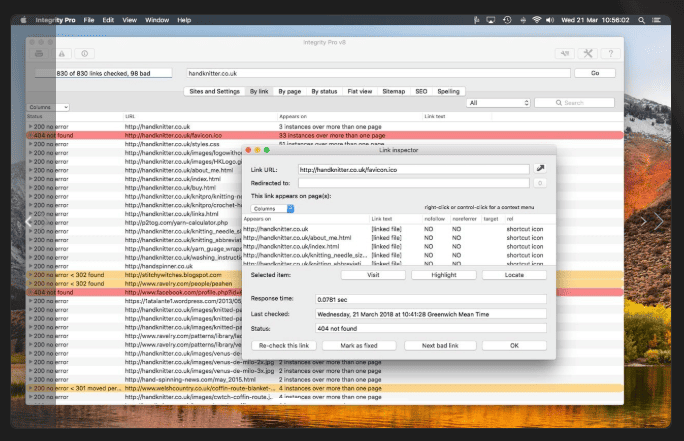The width and height of the screenshot is (684, 441).
Task: Click the Wi-Fi menu bar icon
Action: coord(536,20)
